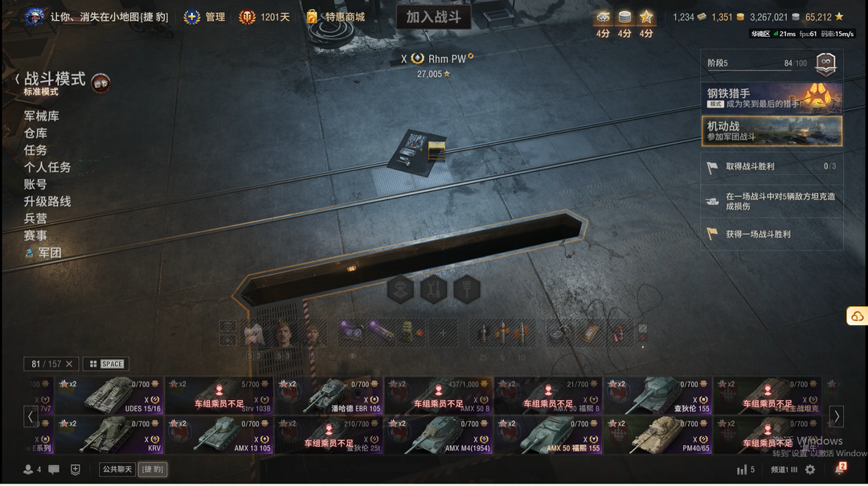Image resolution: width=868 pixels, height=486 pixels.
Task: Open the notifications bell with red badge
Action: point(840,469)
